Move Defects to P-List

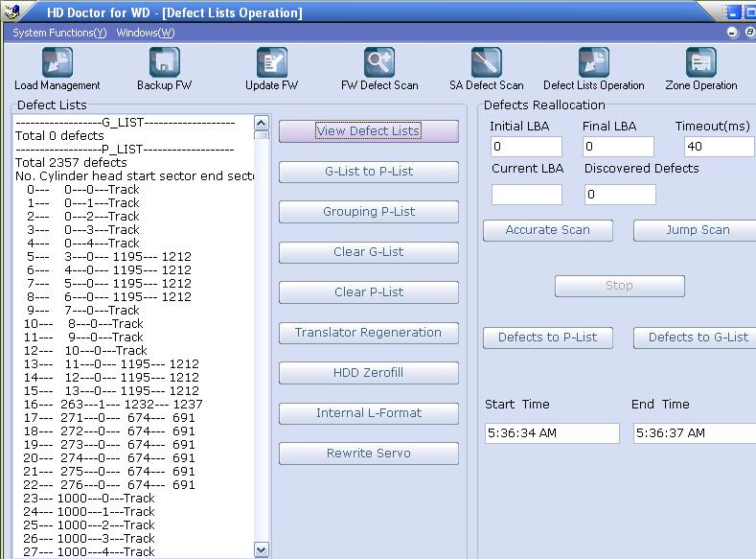point(548,338)
